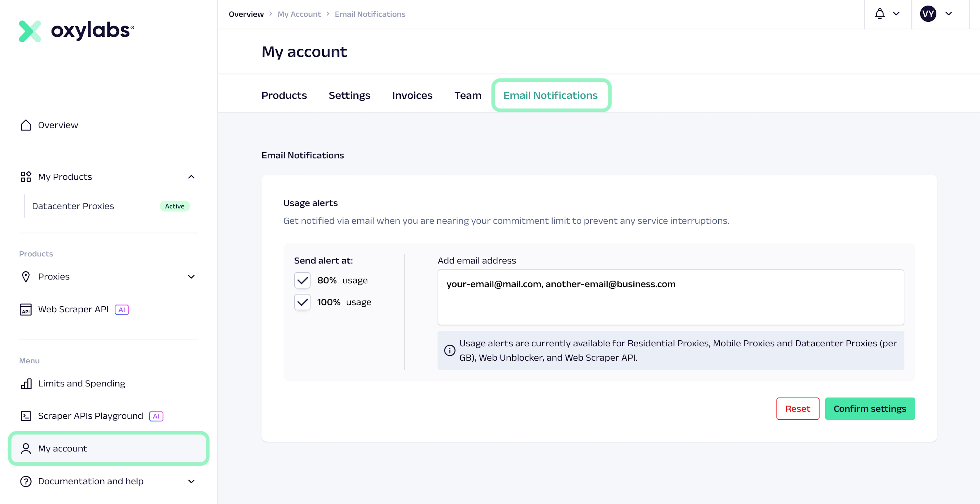Click Confirm settings button
Viewport: 980px width, 504px height.
[x=870, y=409]
